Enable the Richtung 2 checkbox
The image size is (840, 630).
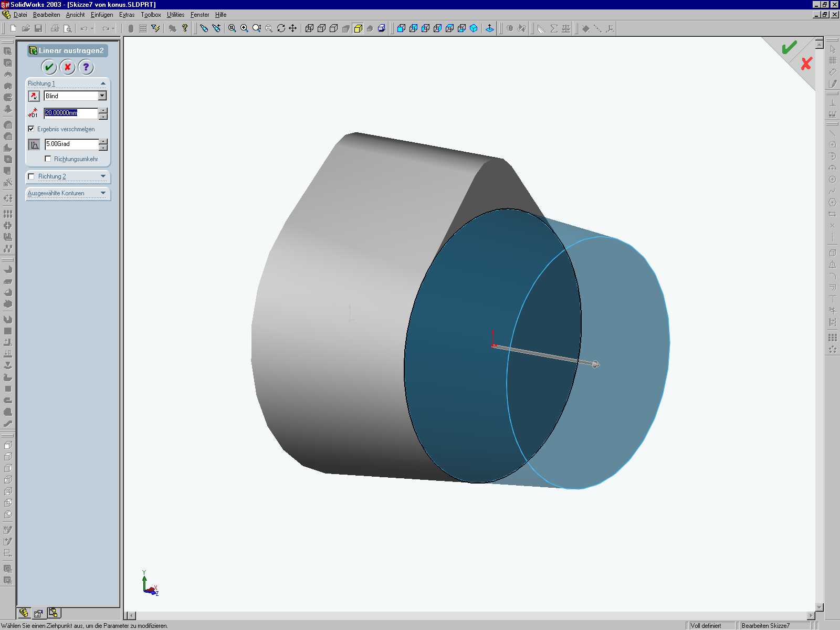tap(31, 176)
